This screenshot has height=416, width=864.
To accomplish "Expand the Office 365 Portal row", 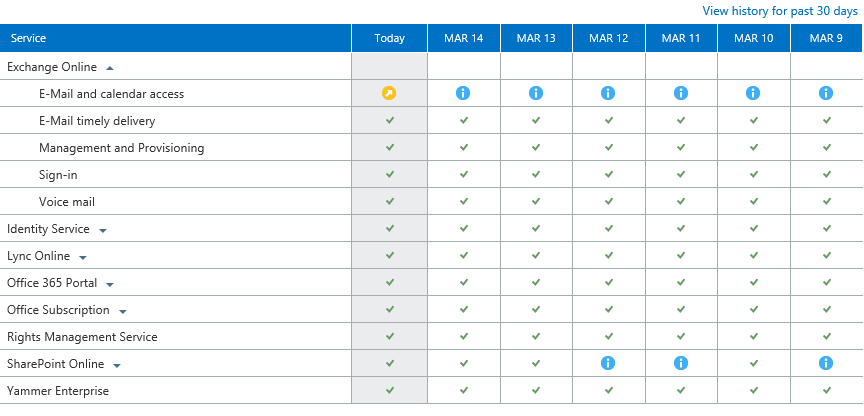I will click(x=110, y=285).
